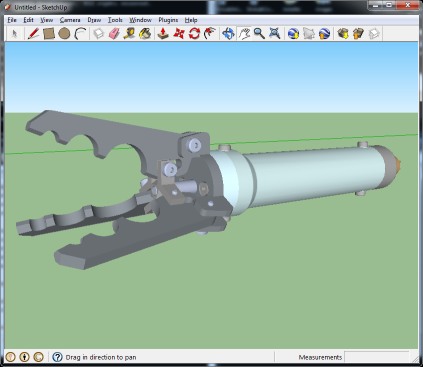This screenshot has height=367, width=423.
Task: Select the red Move tool
Action: [x=179, y=34]
